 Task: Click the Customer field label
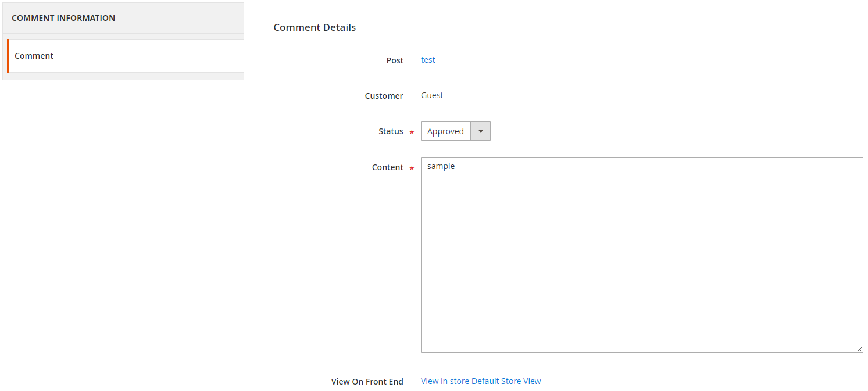384,96
